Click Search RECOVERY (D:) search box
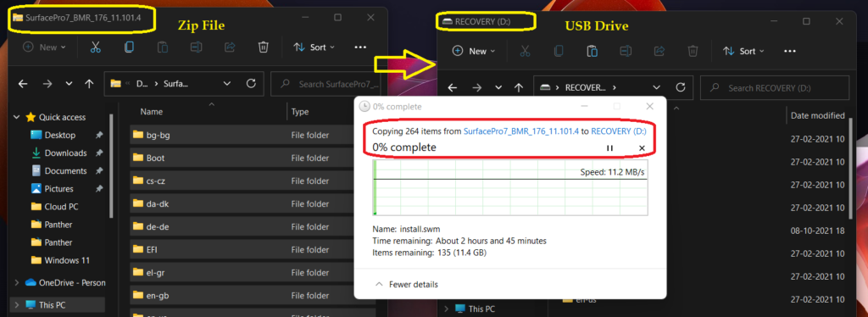Viewport: 868px width, 317px height. pos(775,88)
